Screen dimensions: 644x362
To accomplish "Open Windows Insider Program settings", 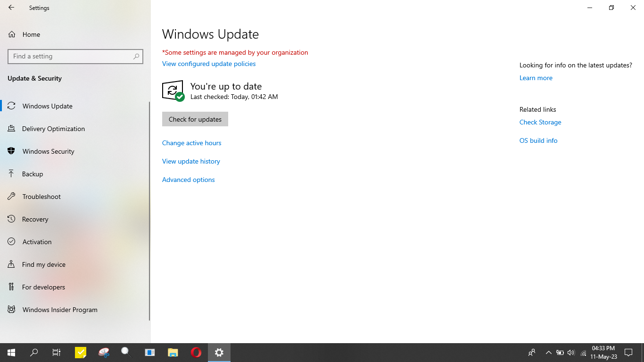I will tap(75, 310).
